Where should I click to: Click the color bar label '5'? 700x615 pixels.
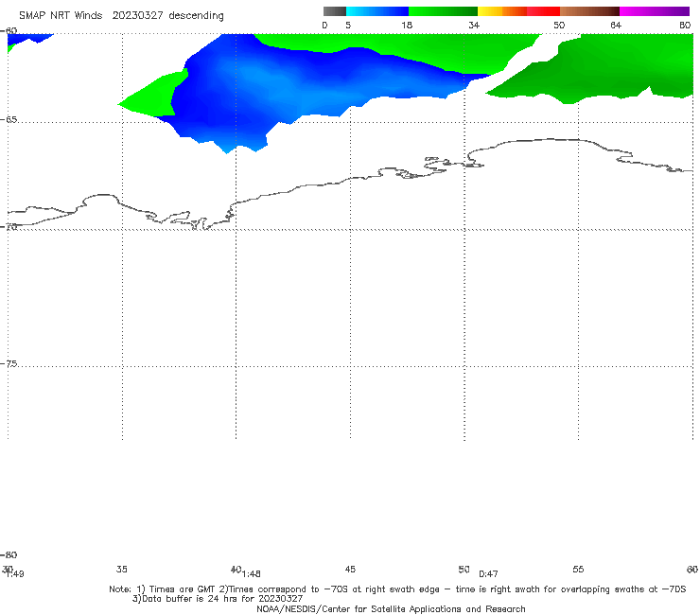pyautogui.click(x=348, y=26)
